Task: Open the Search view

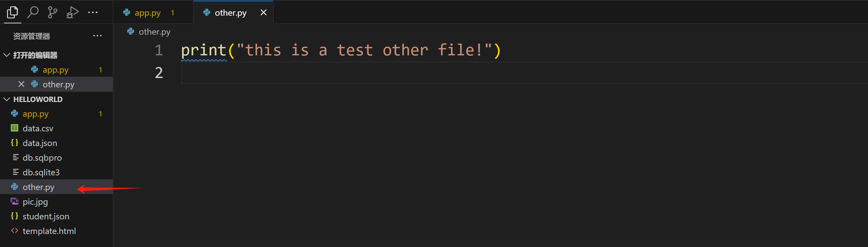Action: click(x=33, y=12)
